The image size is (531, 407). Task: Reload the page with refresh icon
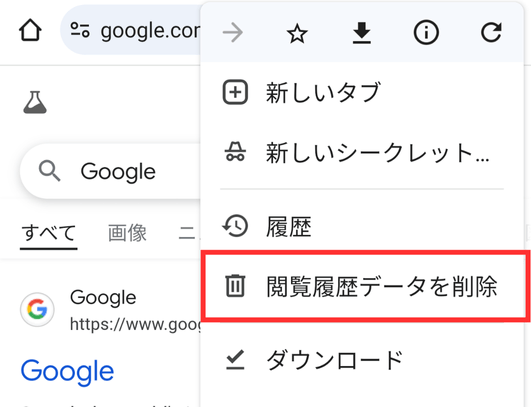click(x=491, y=32)
